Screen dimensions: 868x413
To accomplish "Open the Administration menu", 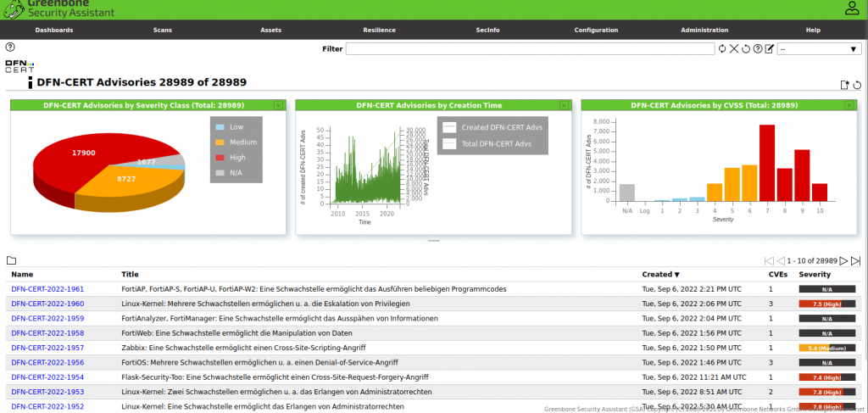I will [x=704, y=30].
